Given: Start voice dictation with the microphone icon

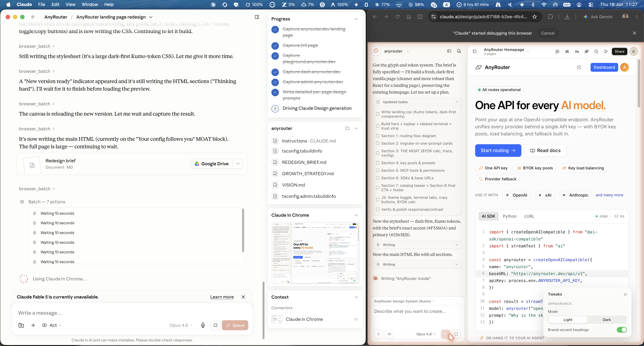Looking at the screenshot, I should [203, 325].
